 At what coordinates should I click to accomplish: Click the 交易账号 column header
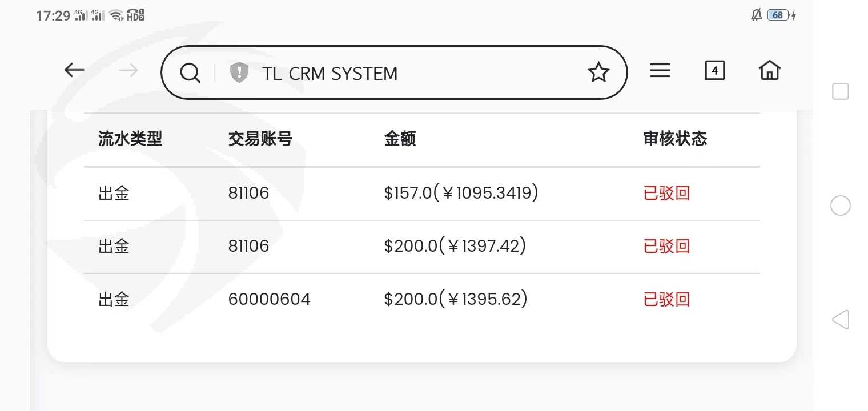(260, 139)
